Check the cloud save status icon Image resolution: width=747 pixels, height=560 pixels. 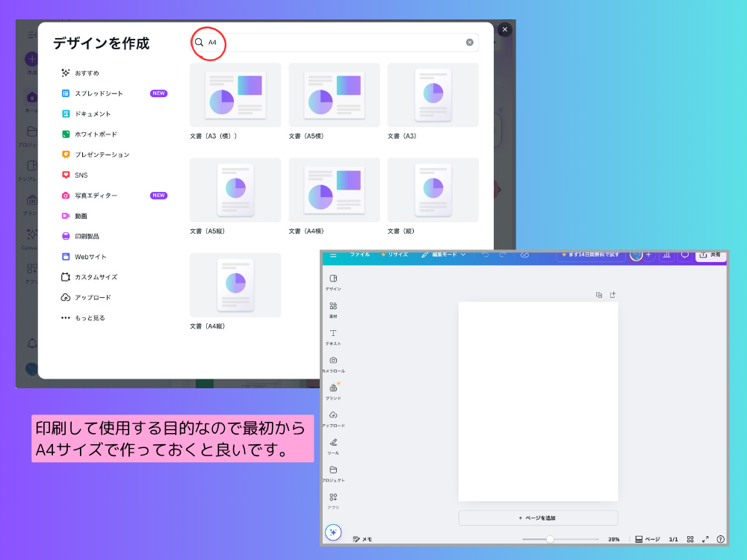(x=524, y=255)
